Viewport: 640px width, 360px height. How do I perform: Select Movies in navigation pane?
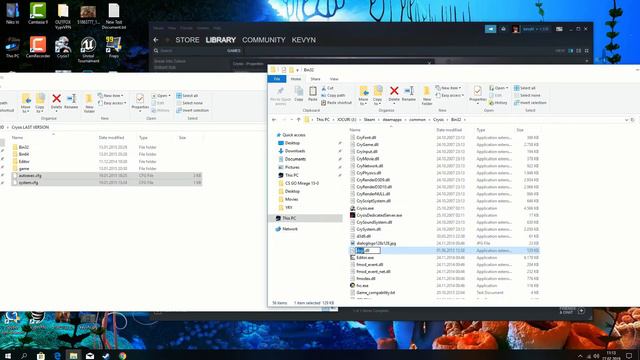(x=290, y=199)
